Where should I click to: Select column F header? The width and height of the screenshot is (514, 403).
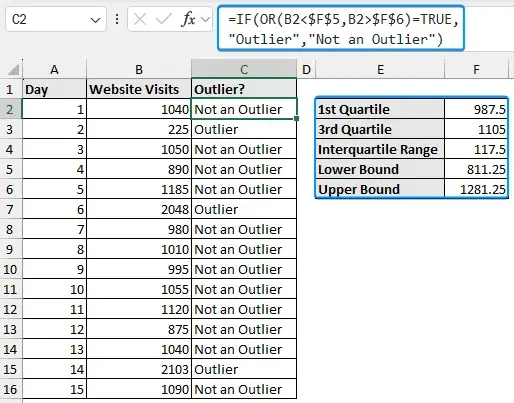477,69
